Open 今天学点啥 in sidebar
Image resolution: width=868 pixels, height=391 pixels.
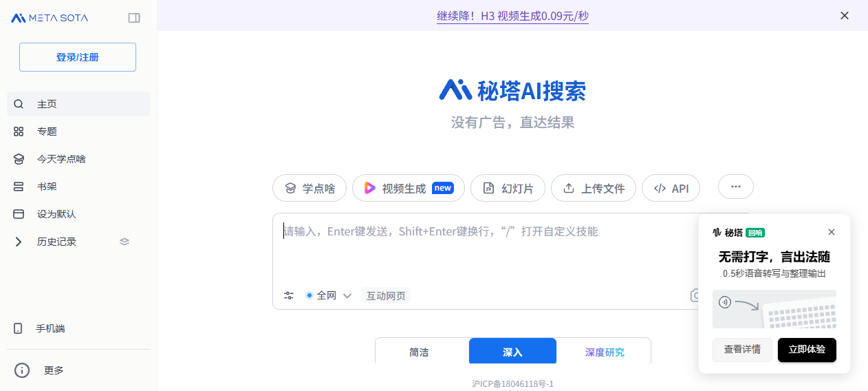click(78, 159)
